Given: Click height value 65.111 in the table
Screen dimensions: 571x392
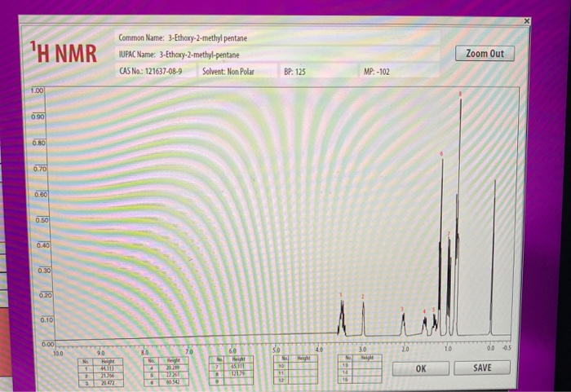Looking at the screenshot, I should pos(239,366).
